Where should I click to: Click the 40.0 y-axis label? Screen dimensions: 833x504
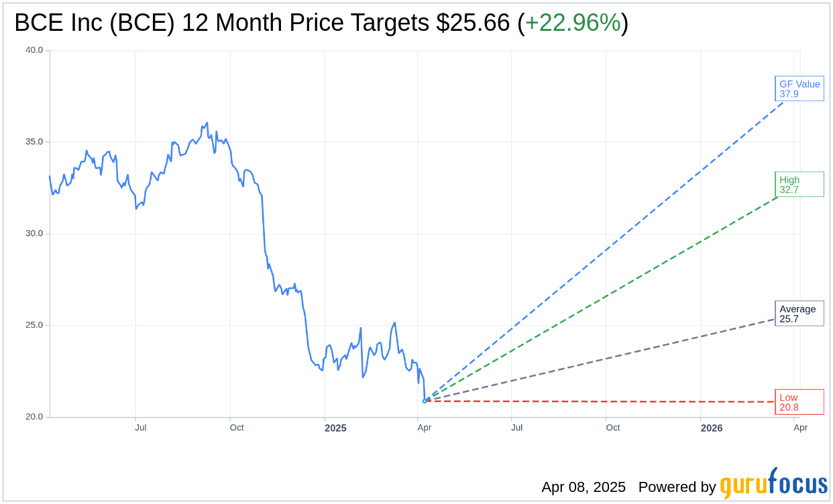[34, 50]
